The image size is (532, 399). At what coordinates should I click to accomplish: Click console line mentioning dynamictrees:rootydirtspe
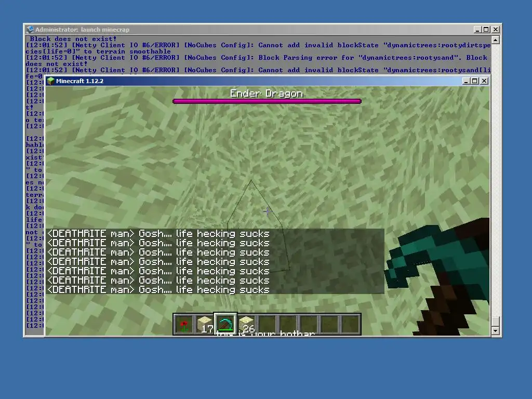coord(258,48)
